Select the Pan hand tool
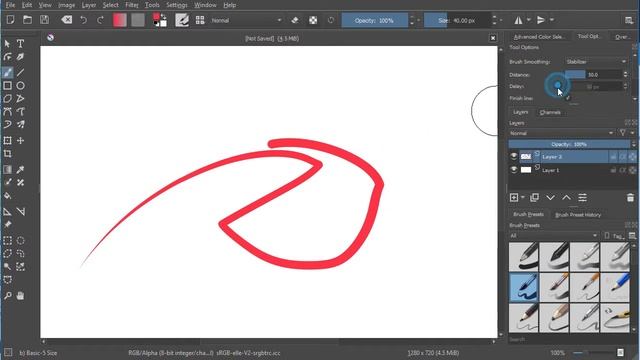Screen dimensions: 640x360 click(x=20, y=296)
